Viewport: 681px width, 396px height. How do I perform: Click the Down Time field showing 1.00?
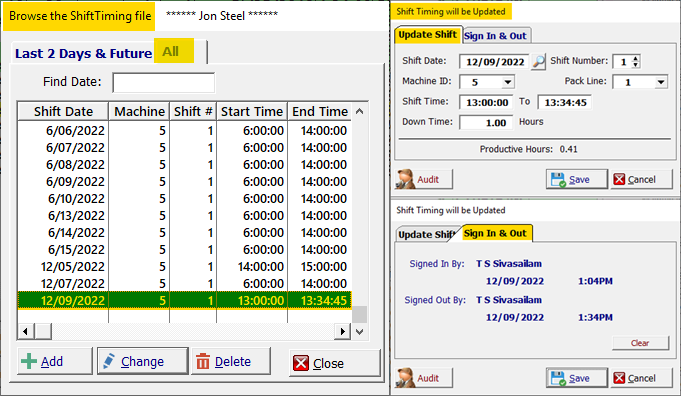coord(486,123)
